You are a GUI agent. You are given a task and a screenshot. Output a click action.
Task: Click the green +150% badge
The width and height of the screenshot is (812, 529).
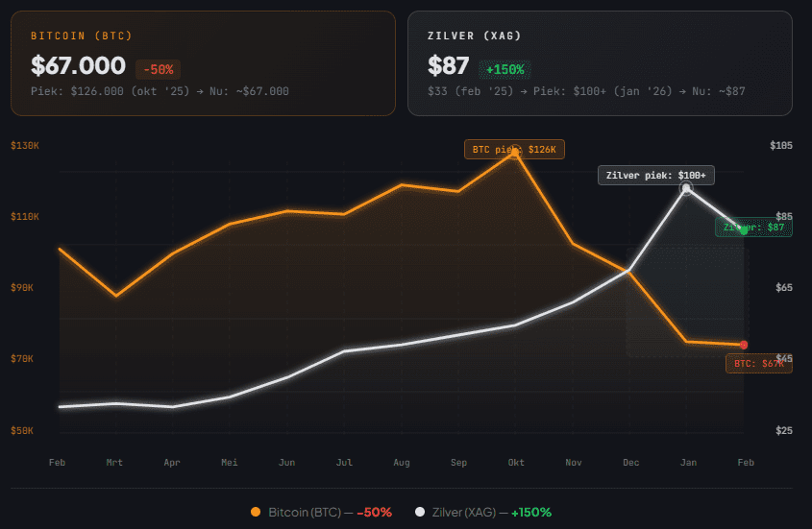click(x=504, y=69)
